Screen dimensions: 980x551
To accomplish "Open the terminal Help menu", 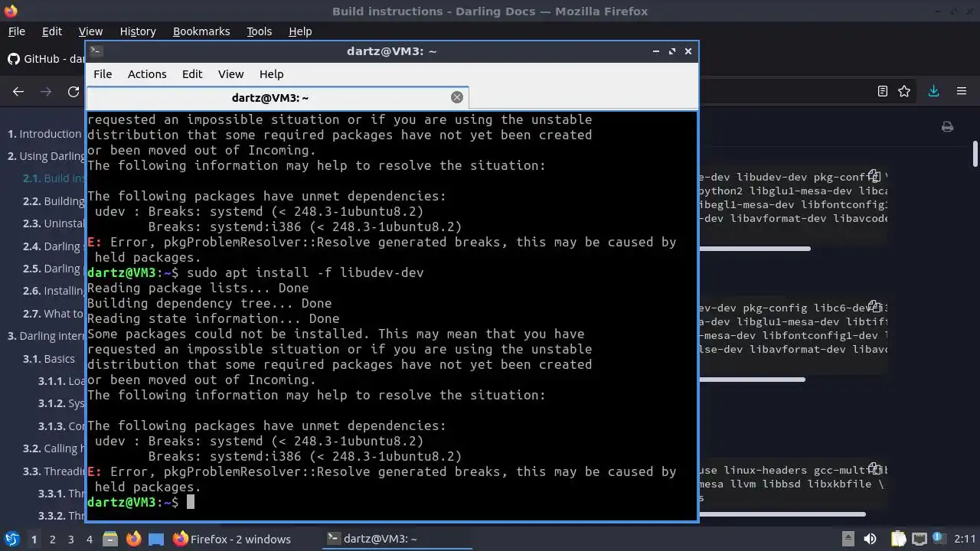I will point(271,74).
